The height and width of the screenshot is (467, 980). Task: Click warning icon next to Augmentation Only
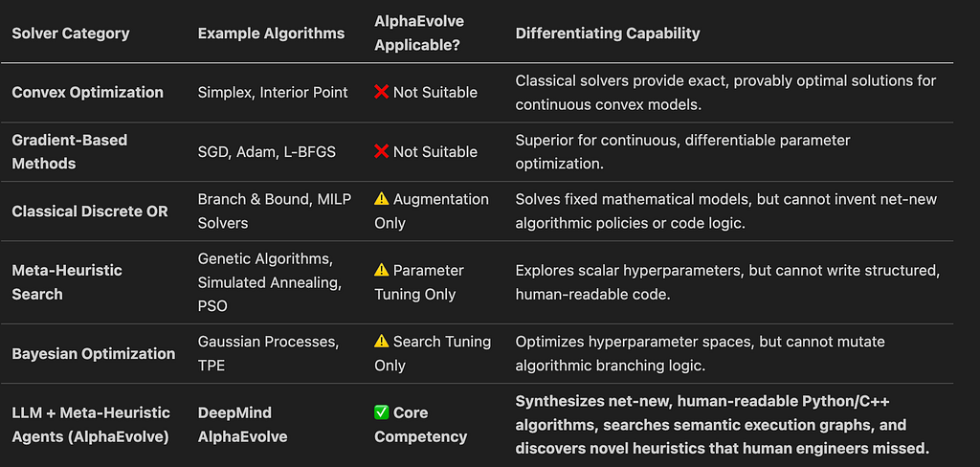381,199
